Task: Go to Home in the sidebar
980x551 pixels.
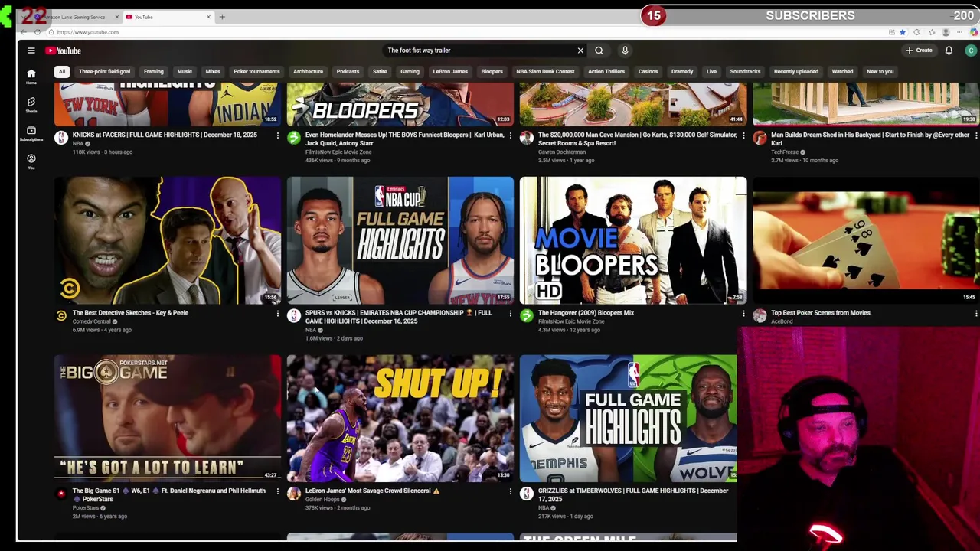Action: coord(31,77)
